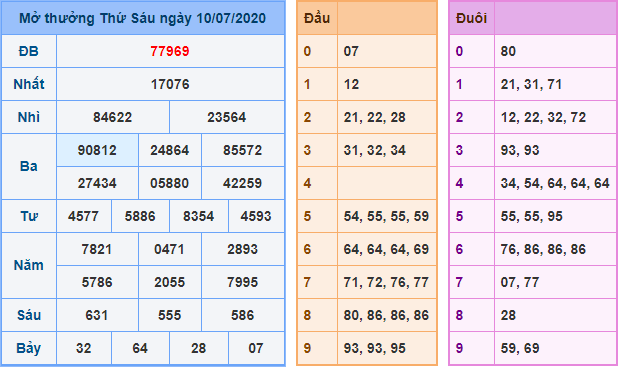Select Đầu values '31, 32, 34'
619x367 pixels.
[x=374, y=150]
